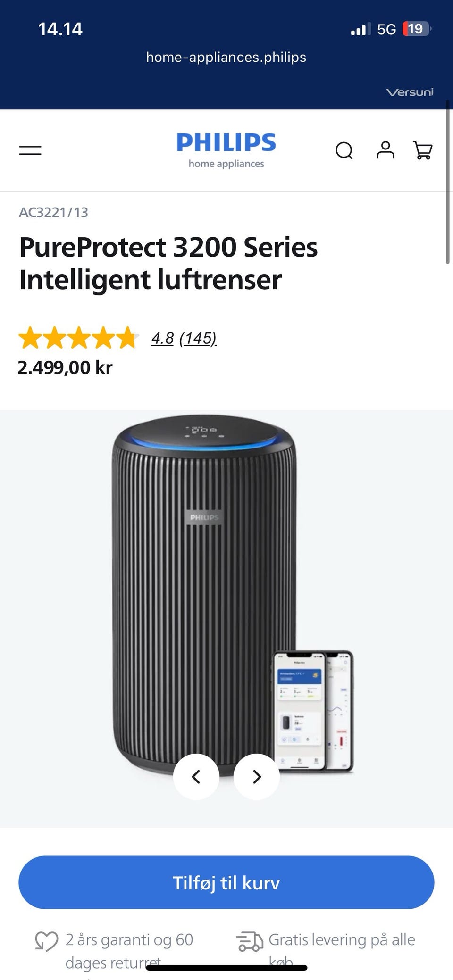Tap the free delivery truck icon
The image size is (453, 980).
(250, 941)
